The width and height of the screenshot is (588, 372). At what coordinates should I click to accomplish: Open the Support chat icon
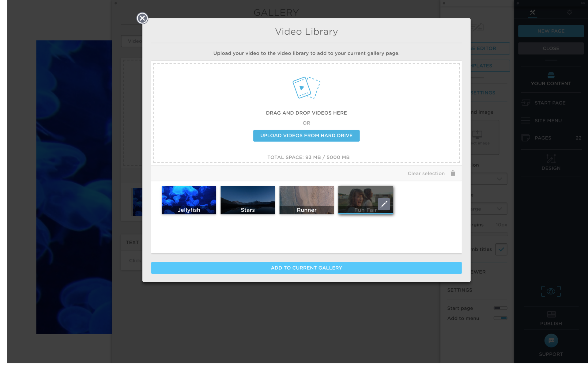coord(551,341)
